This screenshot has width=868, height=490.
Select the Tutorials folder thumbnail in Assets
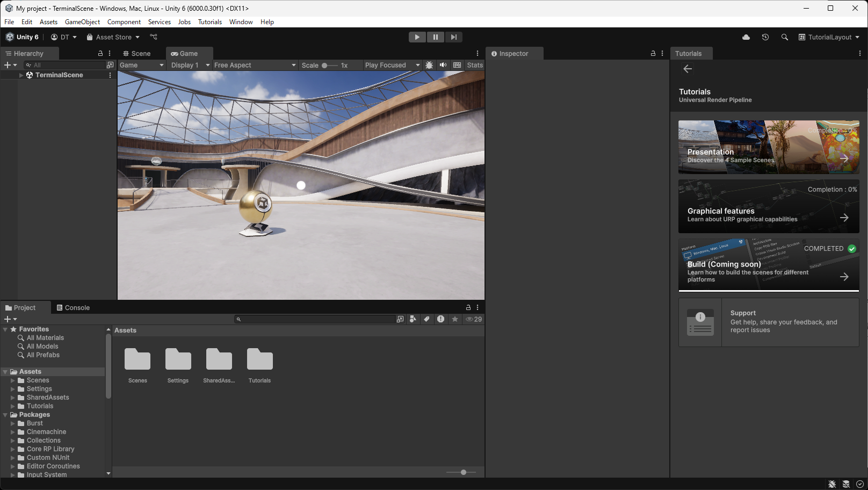coord(260,365)
